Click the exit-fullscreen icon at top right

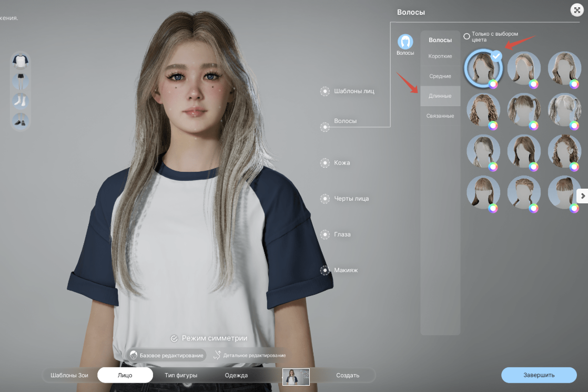[577, 10]
